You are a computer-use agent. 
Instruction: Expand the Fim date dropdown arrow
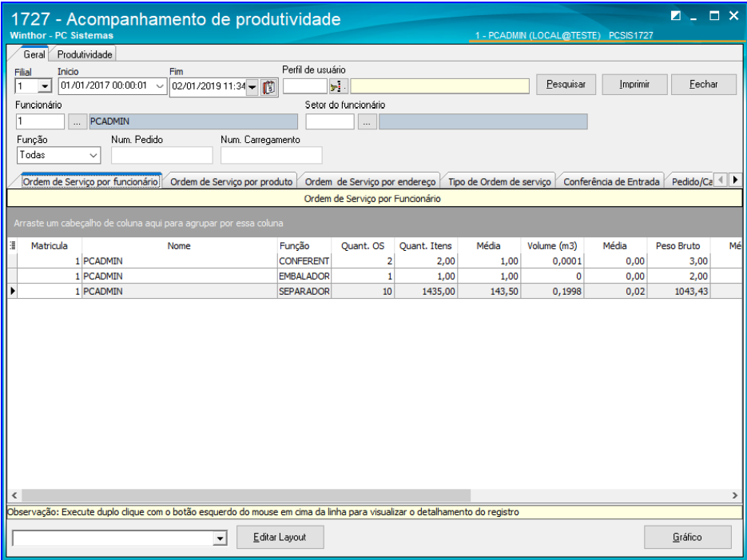[x=252, y=87]
